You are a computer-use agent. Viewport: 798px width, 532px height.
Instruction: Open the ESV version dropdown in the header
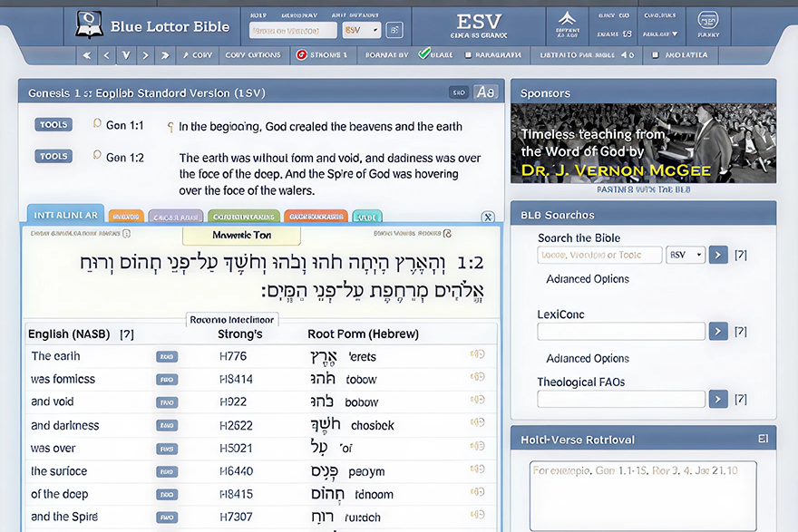click(x=361, y=31)
